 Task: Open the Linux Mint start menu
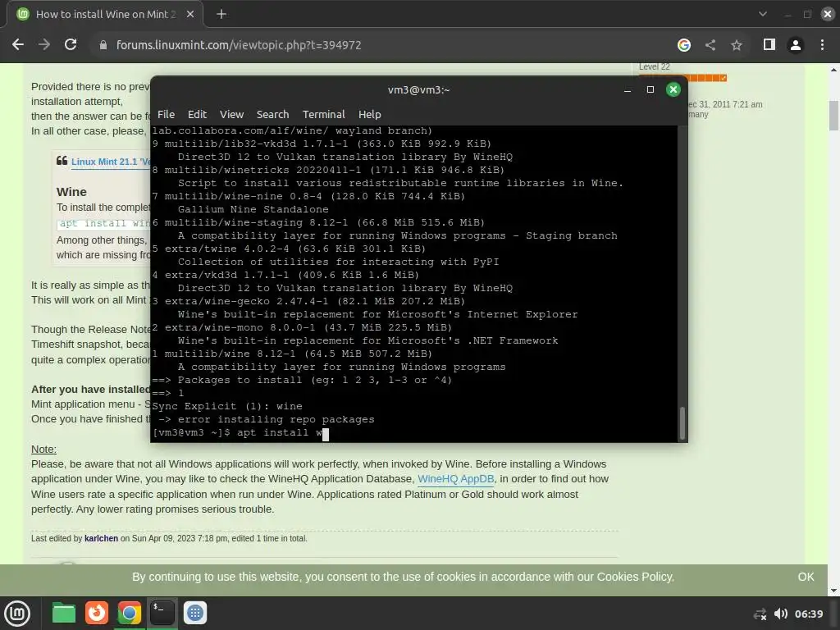click(x=18, y=614)
